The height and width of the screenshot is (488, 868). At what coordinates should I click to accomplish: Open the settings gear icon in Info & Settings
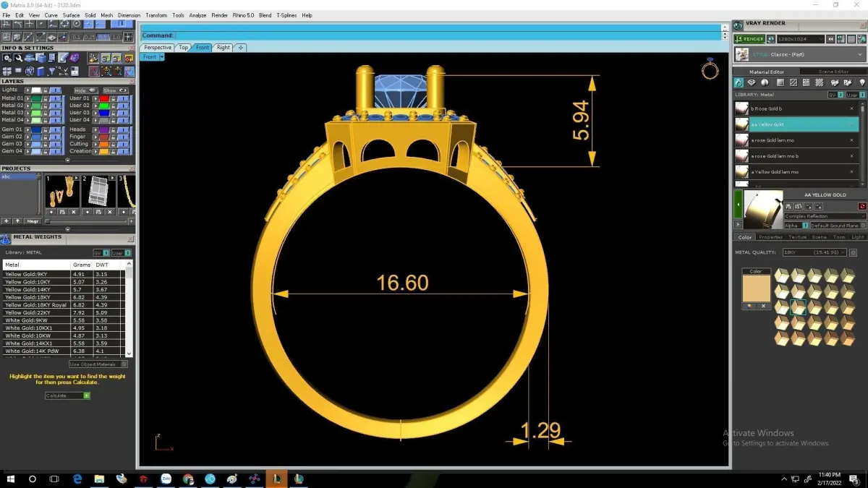tap(7, 59)
